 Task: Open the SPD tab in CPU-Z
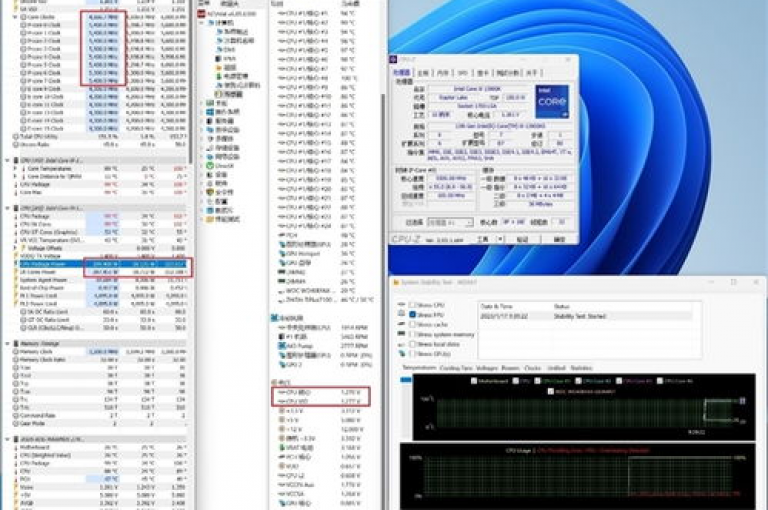(x=462, y=73)
